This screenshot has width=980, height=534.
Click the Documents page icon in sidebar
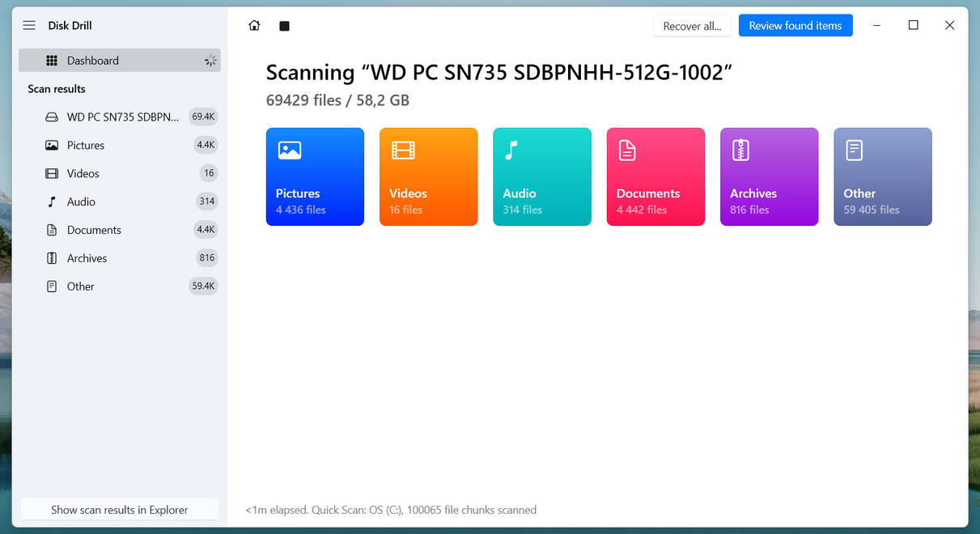pos(52,230)
